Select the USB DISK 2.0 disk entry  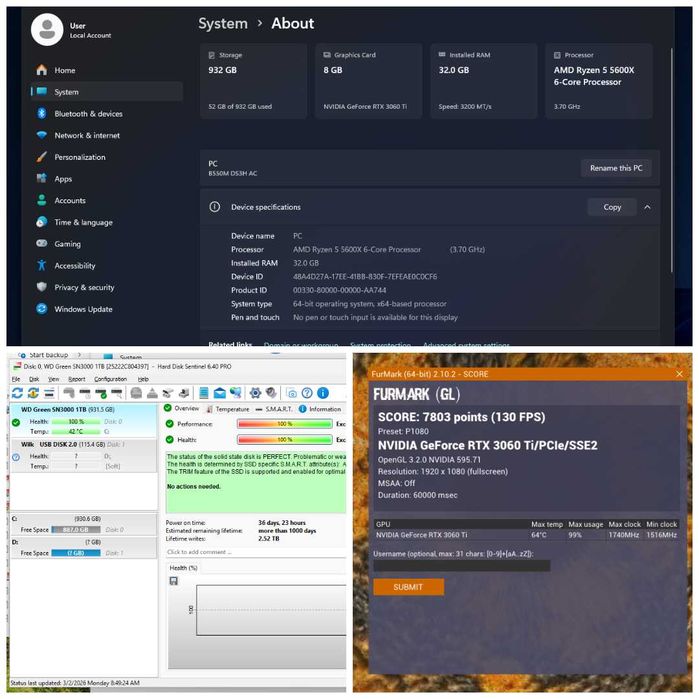(83, 455)
